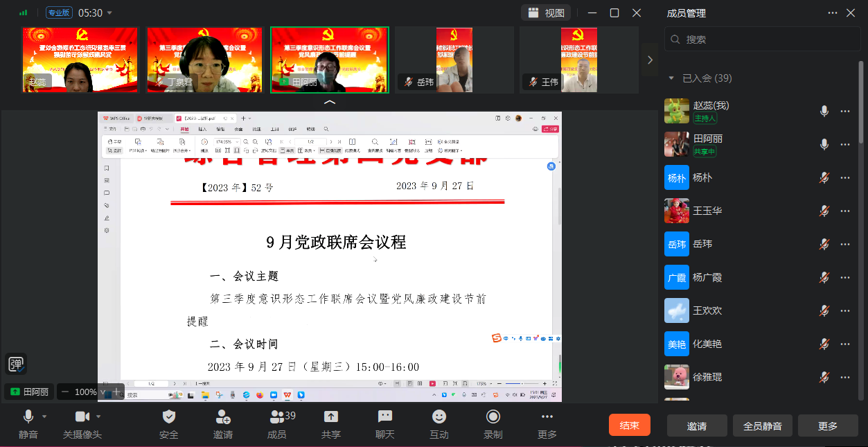Image resolution: width=868 pixels, height=447 pixels.
Task: Toggle the camera off with 关摄像头
Action: click(x=82, y=417)
